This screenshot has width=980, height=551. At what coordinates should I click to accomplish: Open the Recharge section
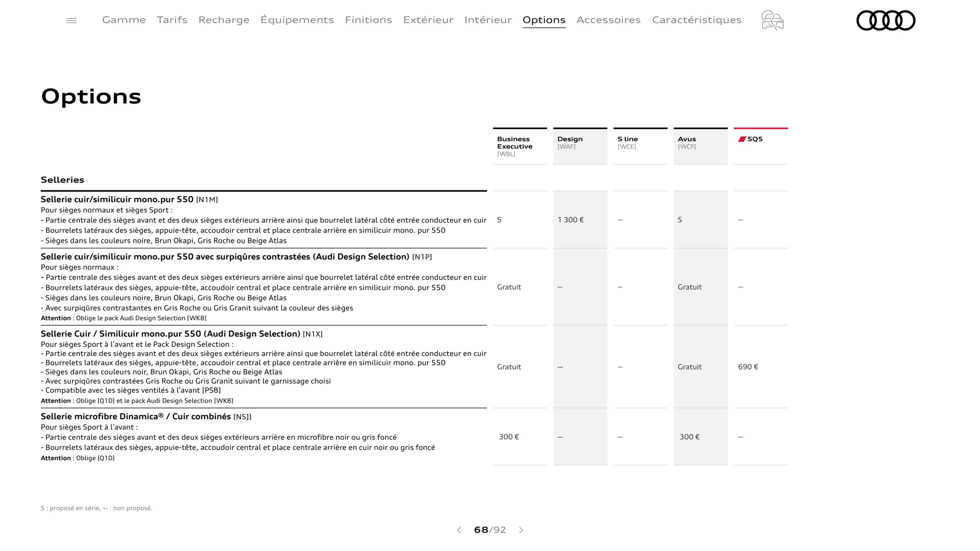(x=224, y=20)
